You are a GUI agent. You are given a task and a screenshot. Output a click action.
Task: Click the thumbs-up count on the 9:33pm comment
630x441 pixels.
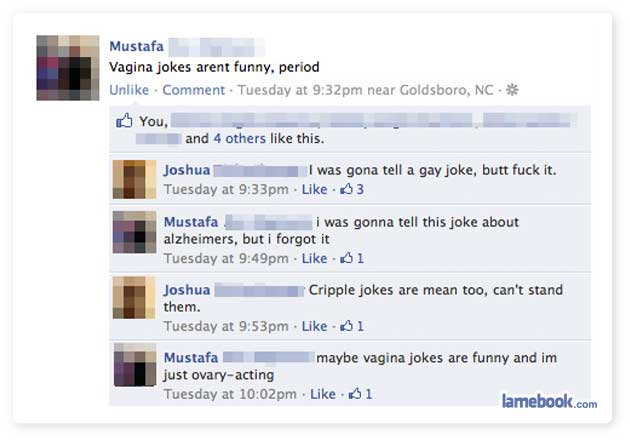(x=352, y=189)
